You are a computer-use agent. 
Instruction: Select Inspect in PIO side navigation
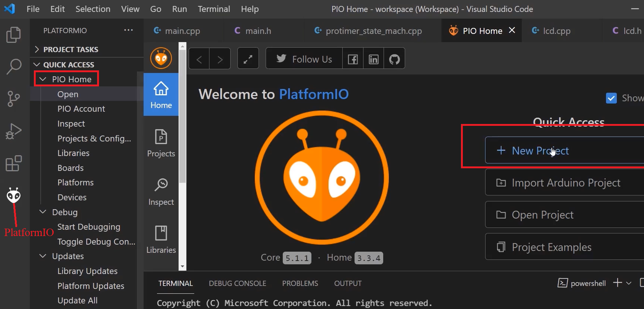pyautogui.click(x=161, y=192)
